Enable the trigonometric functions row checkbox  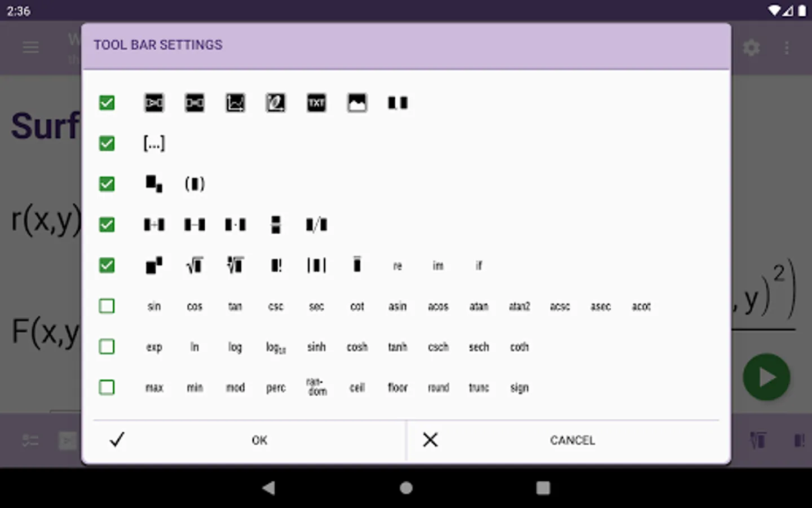(107, 306)
